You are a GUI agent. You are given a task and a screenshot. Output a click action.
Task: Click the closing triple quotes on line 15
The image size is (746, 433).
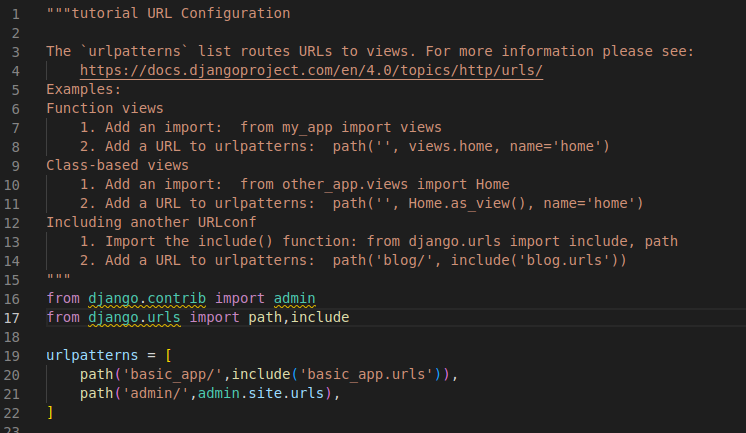click(x=58, y=279)
